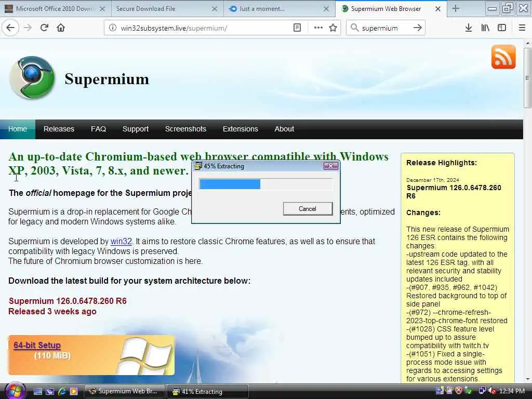Follow the win32 developer link

pyautogui.click(x=121, y=241)
